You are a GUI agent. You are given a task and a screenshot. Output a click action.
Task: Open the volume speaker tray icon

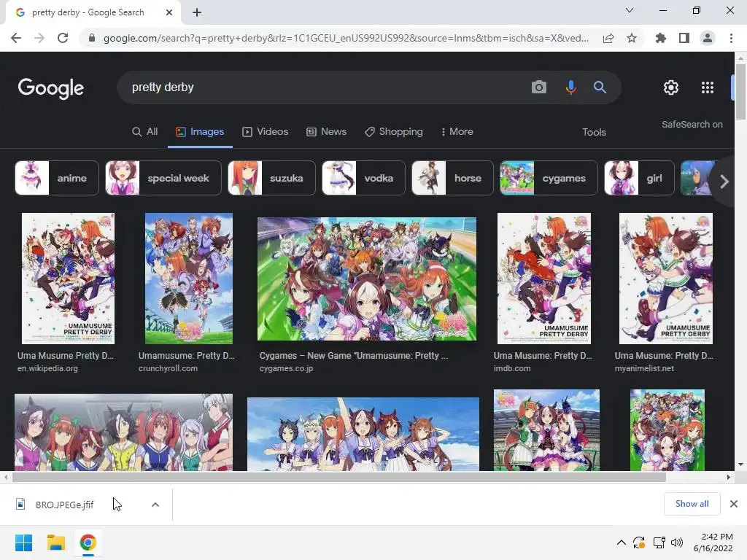(x=676, y=542)
